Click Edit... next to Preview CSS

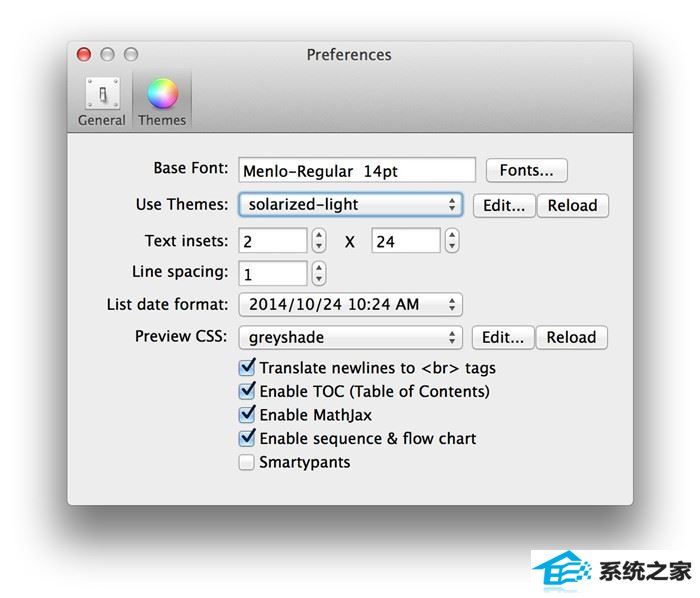click(x=503, y=337)
